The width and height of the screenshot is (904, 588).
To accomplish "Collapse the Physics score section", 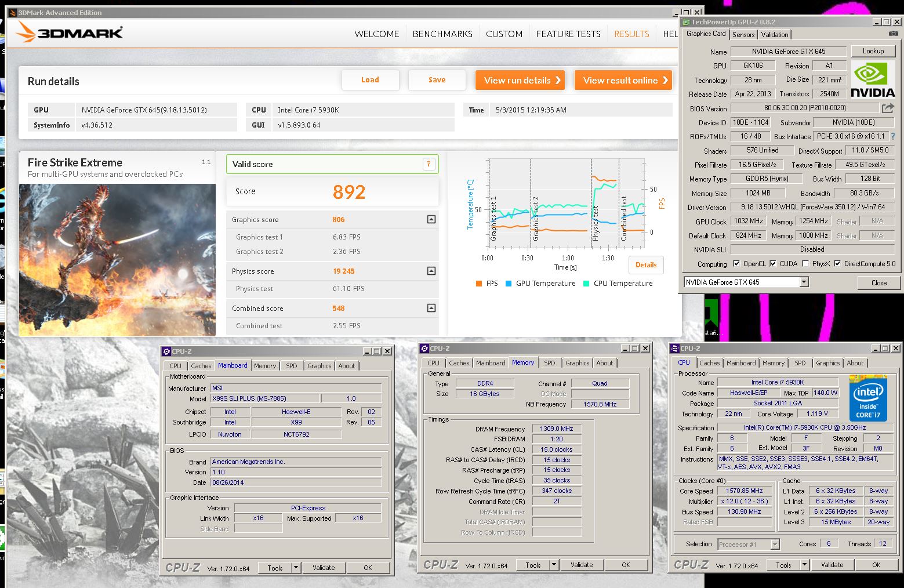I will point(431,271).
